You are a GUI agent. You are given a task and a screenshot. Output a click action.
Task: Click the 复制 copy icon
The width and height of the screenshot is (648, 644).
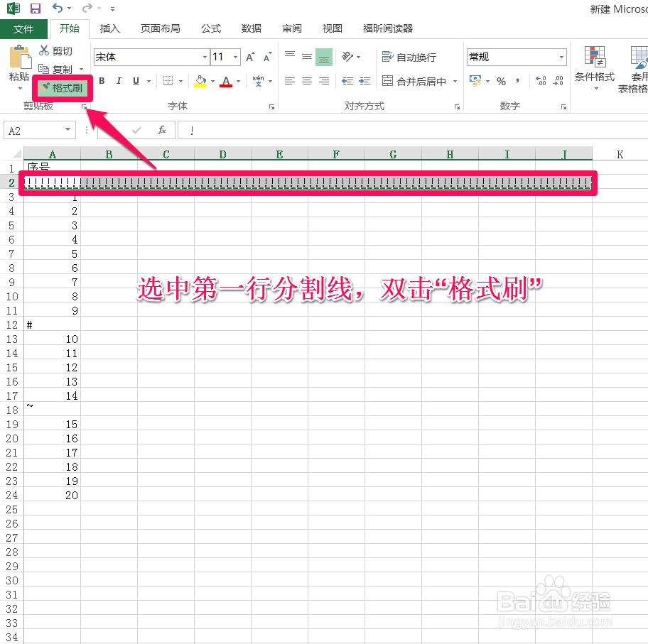[43, 68]
